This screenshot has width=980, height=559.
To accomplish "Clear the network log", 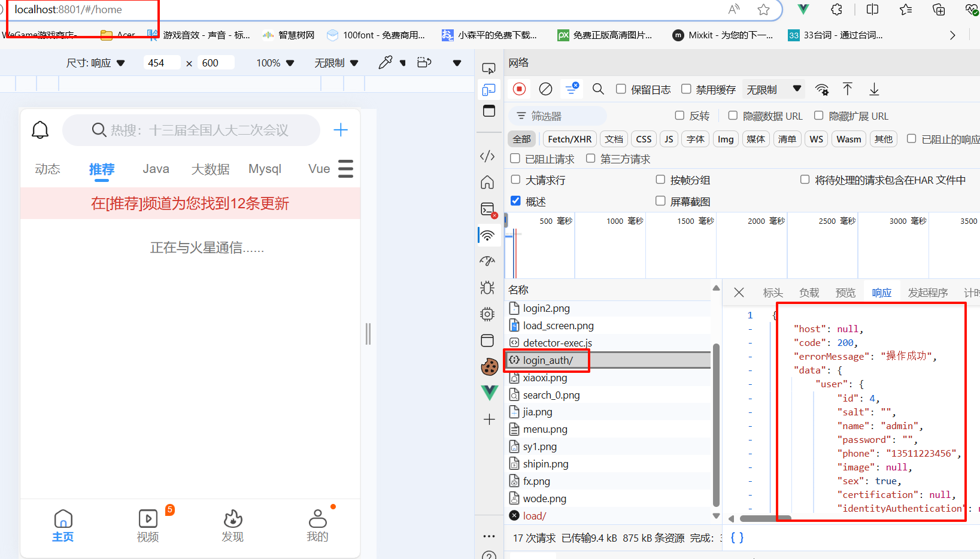I will point(545,89).
